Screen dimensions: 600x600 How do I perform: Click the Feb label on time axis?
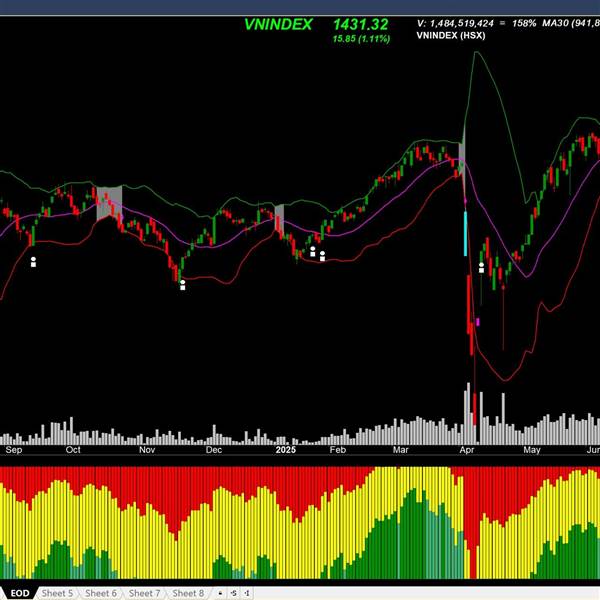point(338,450)
